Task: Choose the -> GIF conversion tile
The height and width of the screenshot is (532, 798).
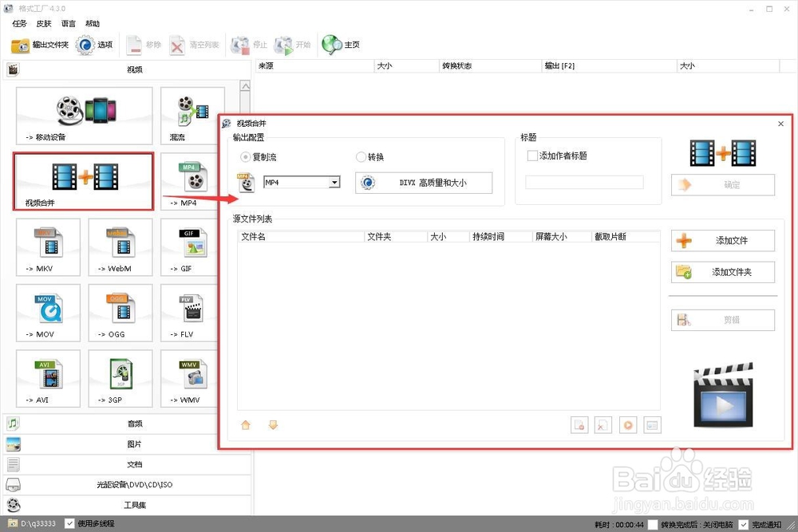Action: pyautogui.click(x=191, y=247)
